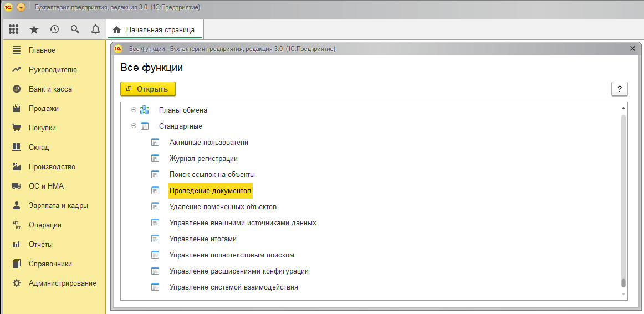Expand the Планы обмена tree node
644x314 pixels.
click(134, 110)
